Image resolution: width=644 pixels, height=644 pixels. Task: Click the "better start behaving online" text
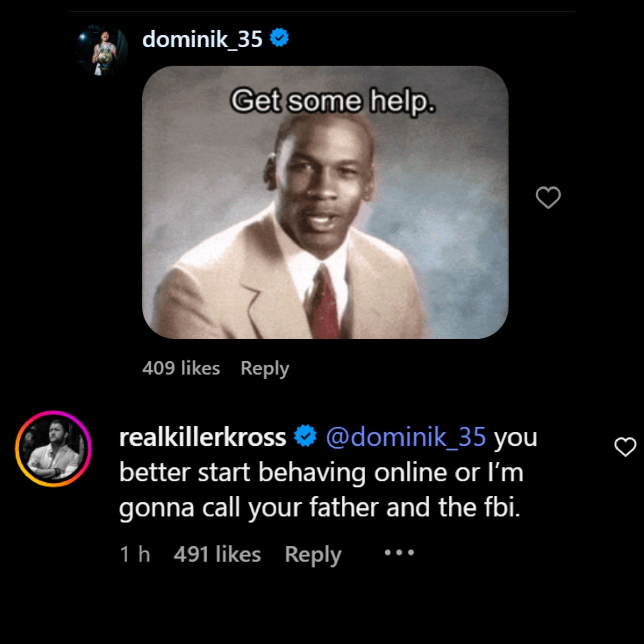pyautogui.click(x=241, y=472)
